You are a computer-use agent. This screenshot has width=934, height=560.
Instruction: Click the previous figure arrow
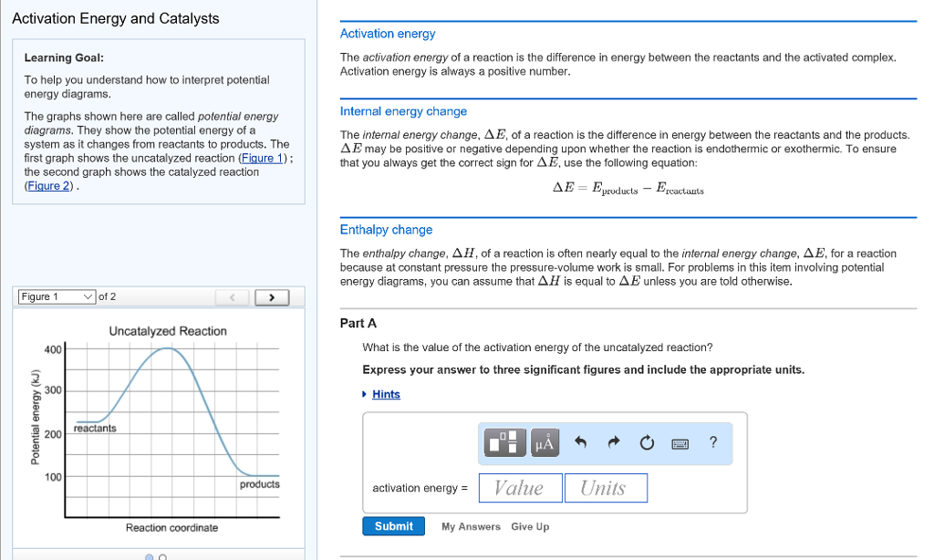pyautogui.click(x=232, y=296)
